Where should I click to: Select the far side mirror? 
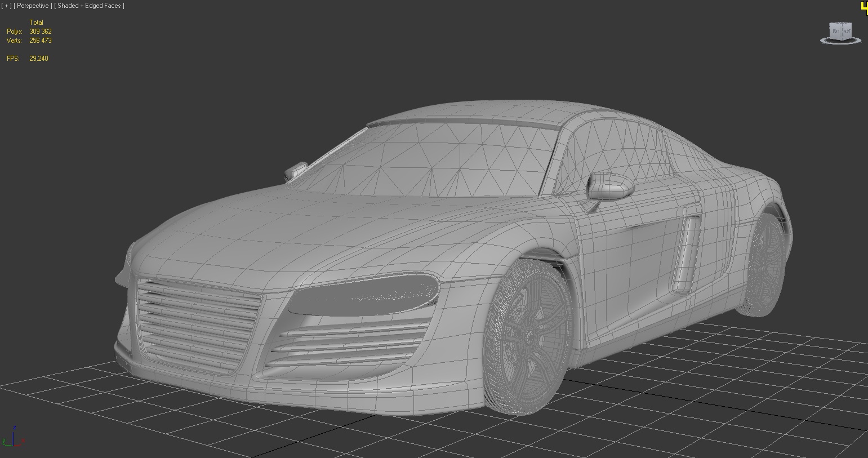click(x=296, y=169)
